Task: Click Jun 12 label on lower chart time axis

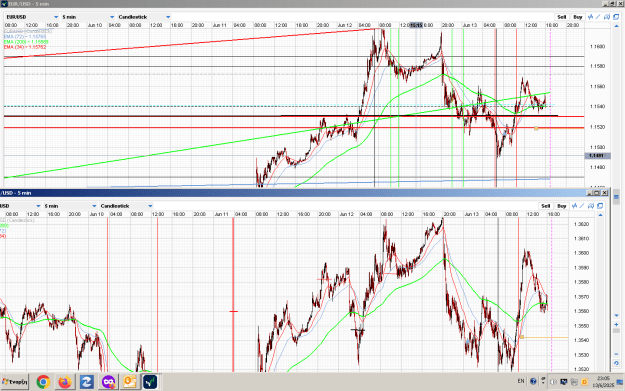Action: pyautogui.click(x=346, y=214)
